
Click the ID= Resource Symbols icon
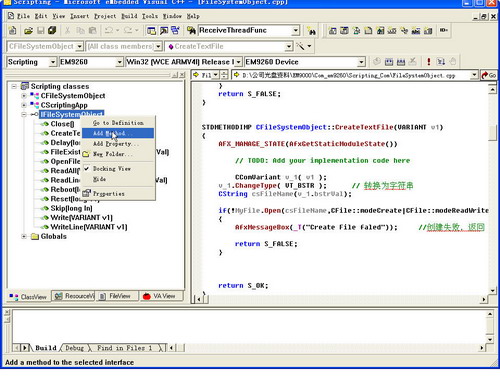point(443,30)
